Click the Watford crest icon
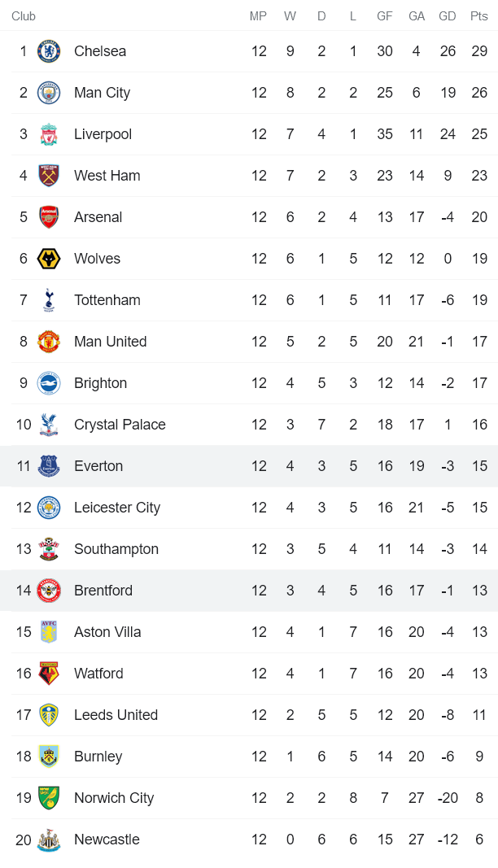 pyautogui.click(x=49, y=674)
